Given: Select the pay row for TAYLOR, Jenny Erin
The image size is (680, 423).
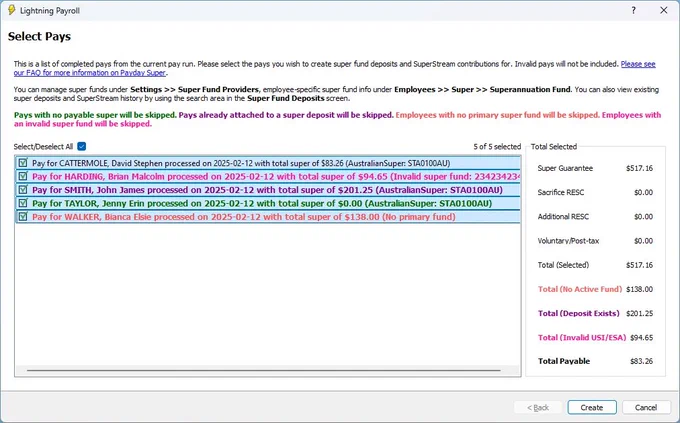Looking at the screenshot, I should tap(268, 203).
